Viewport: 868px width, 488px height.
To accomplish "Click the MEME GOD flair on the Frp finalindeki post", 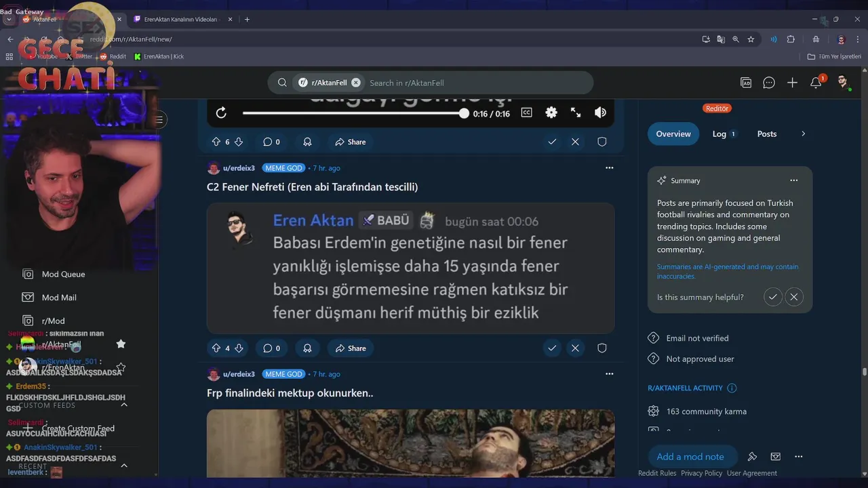I will pyautogui.click(x=283, y=374).
